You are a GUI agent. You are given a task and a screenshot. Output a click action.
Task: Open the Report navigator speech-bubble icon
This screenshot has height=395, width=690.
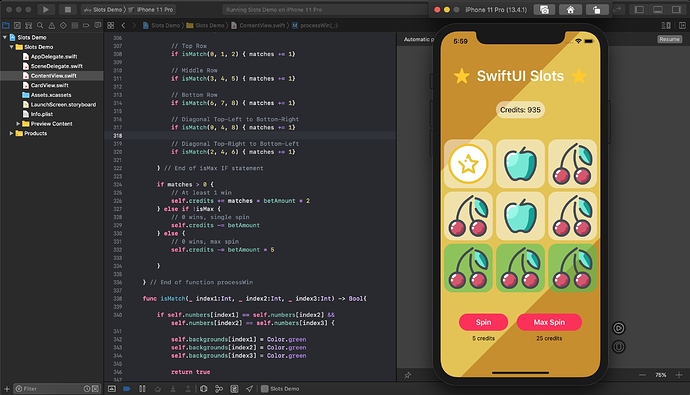(97, 26)
